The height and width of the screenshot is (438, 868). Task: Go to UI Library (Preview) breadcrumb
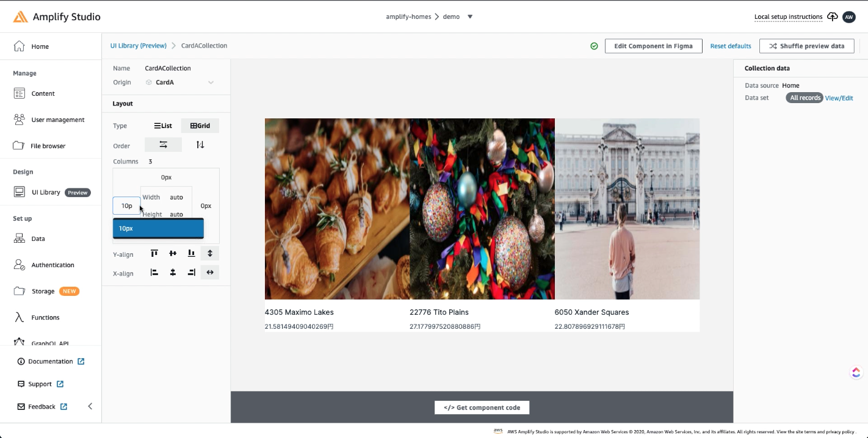[138, 46]
